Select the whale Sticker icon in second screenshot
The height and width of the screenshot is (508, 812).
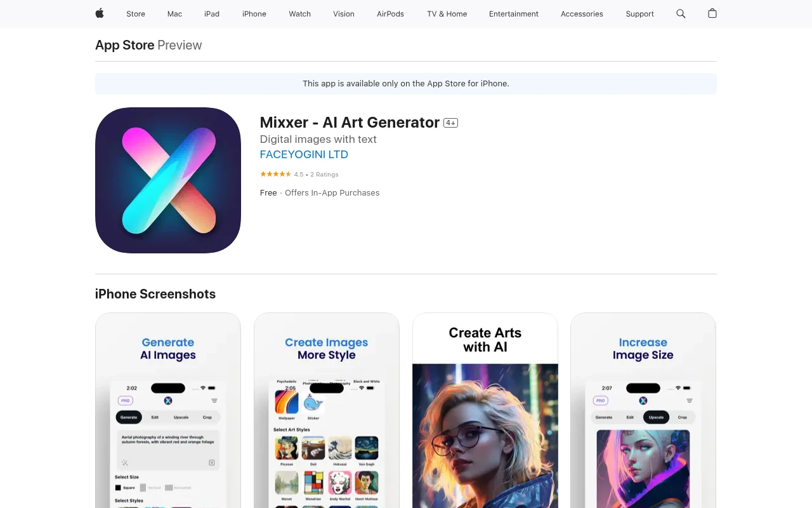313,403
